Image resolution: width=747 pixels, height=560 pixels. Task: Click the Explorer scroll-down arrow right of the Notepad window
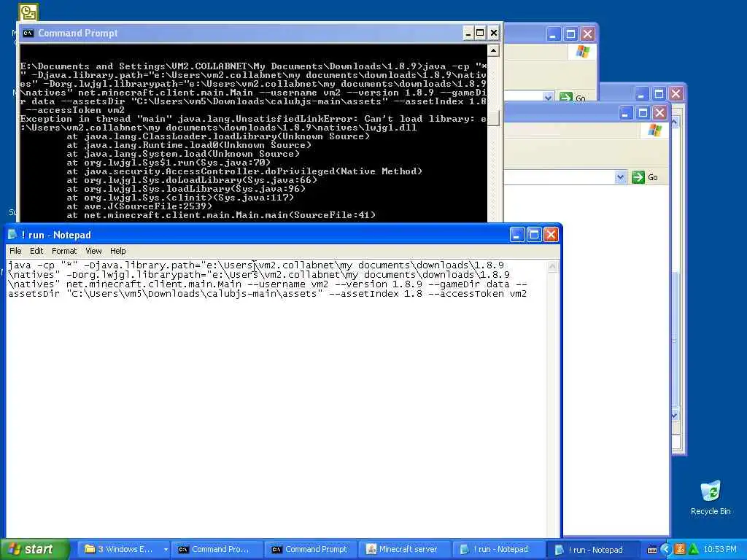tap(675, 415)
